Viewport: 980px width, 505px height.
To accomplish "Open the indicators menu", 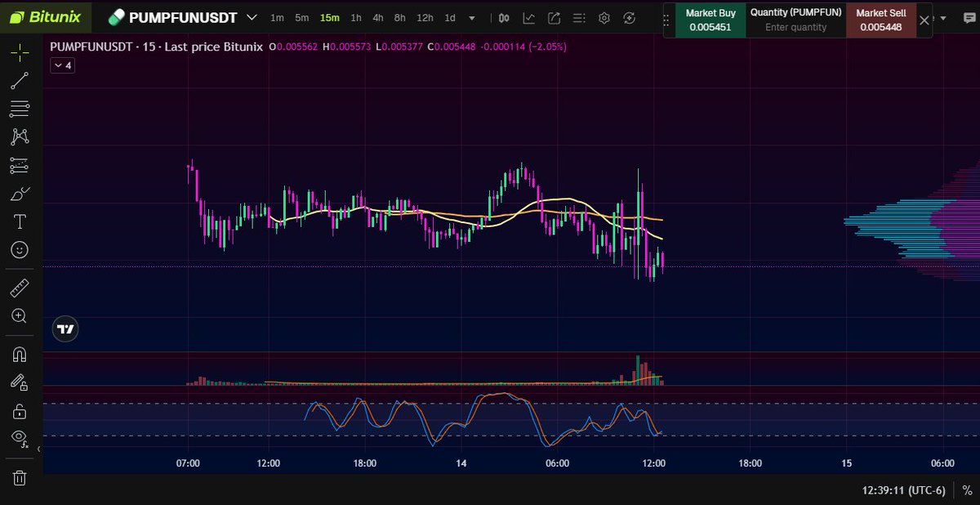I will (529, 18).
